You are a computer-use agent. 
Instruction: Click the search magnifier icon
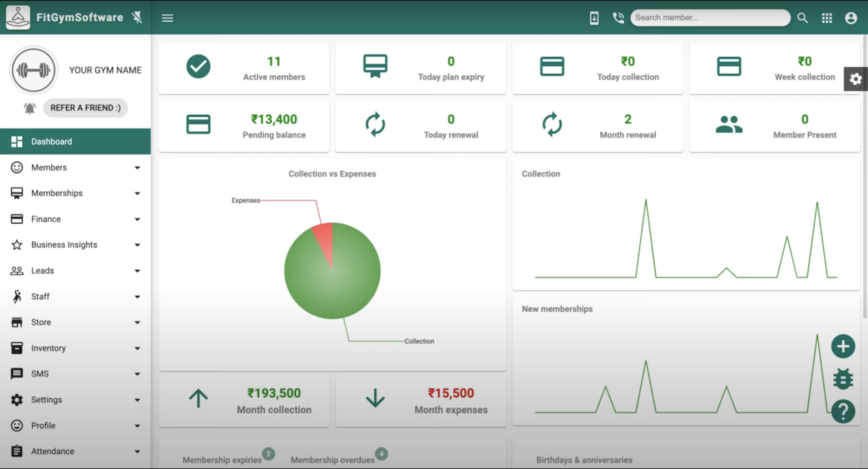coord(802,18)
